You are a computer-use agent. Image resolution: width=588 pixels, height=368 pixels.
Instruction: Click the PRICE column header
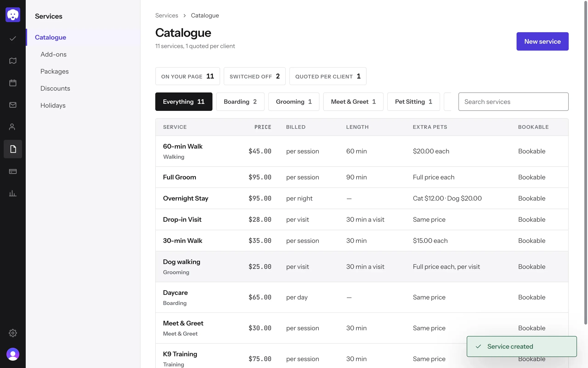263,127
